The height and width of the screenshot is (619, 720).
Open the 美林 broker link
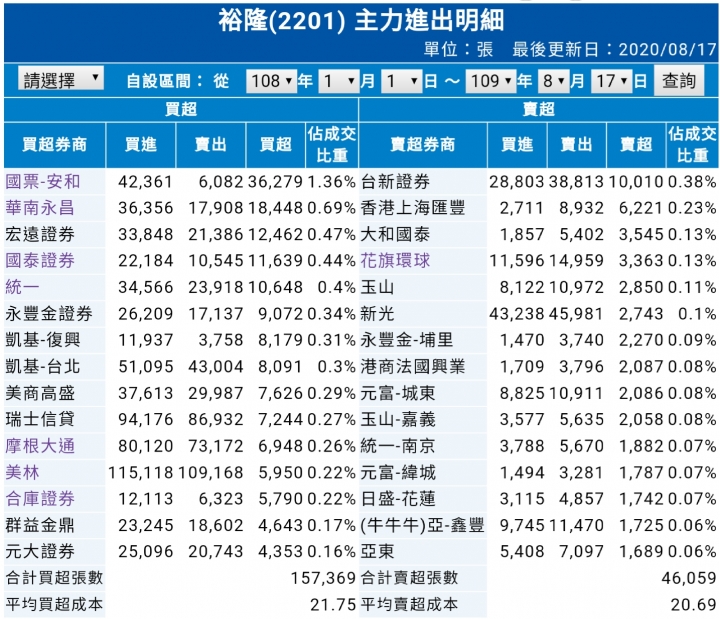click(22, 472)
